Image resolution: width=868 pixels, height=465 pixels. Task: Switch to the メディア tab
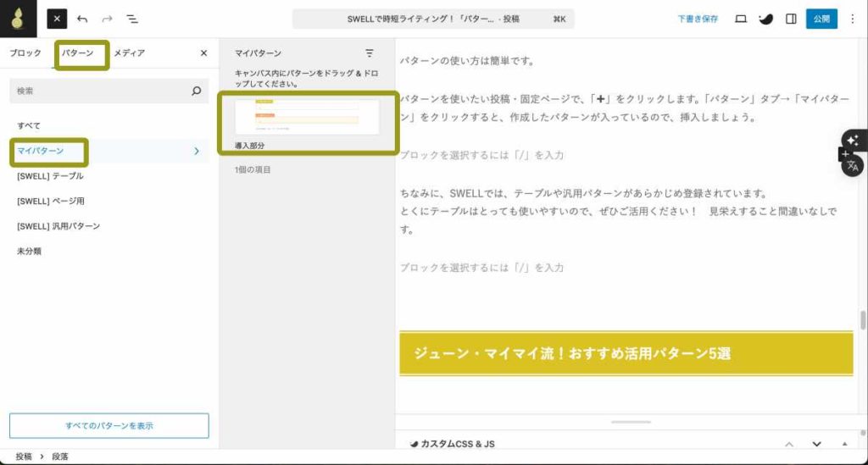click(x=129, y=53)
